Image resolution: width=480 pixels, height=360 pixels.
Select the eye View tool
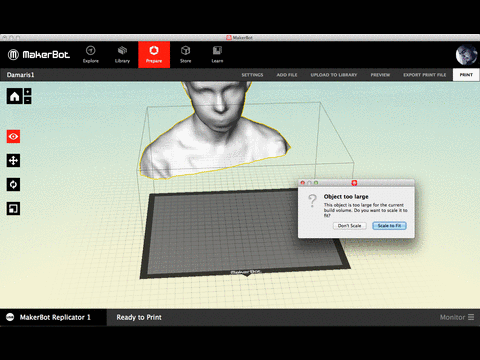(x=13, y=136)
